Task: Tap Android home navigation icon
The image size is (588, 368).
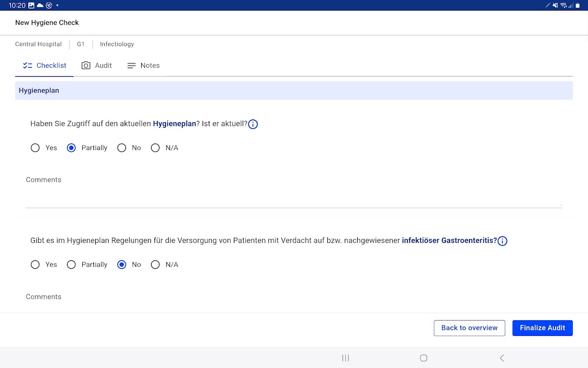Action: click(x=424, y=358)
